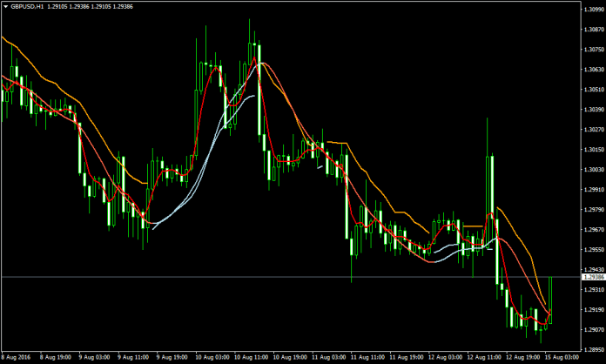Click the dropdown triangle beside GBPUSD,H1 title
Image resolution: width=606 pixels, height=364 pixels.
[4, 7]
